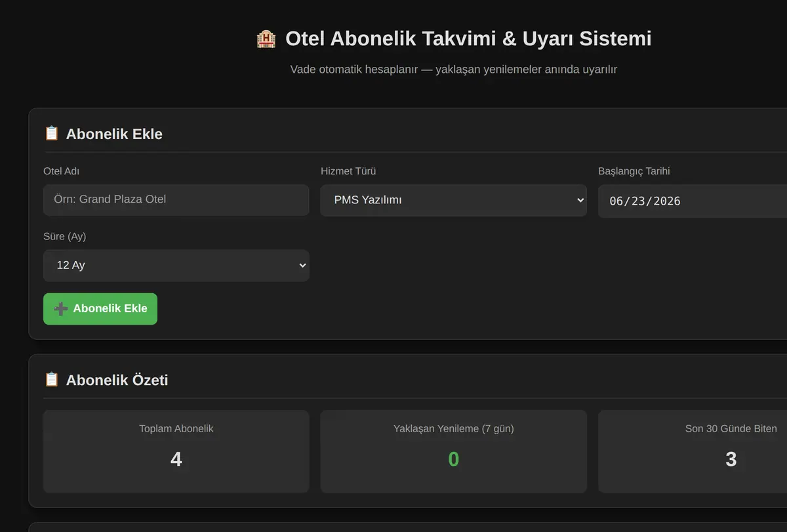787x532 pixels.
Task: Click clipboard icon beside Abonelik Özeti heading
Action: (51, 379)
